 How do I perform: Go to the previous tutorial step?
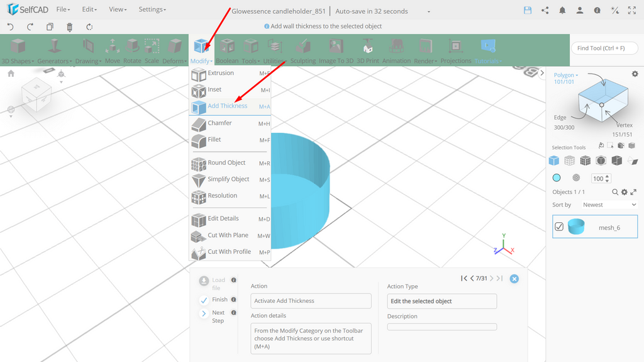pyautogui.click(x=472, y=278)
